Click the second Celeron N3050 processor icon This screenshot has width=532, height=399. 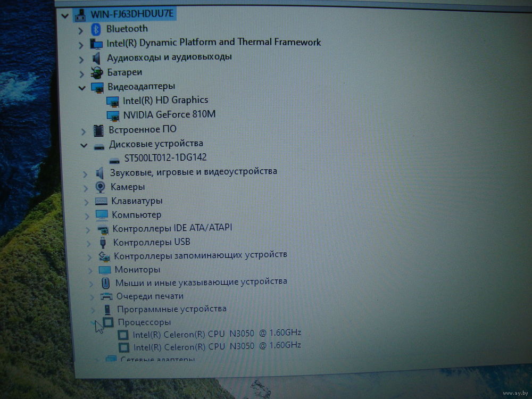coord(124,347)
